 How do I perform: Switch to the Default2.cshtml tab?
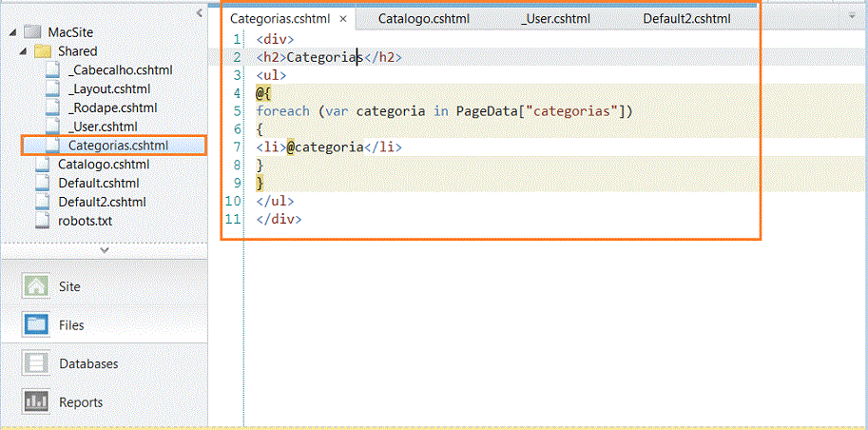pos(687,19)
